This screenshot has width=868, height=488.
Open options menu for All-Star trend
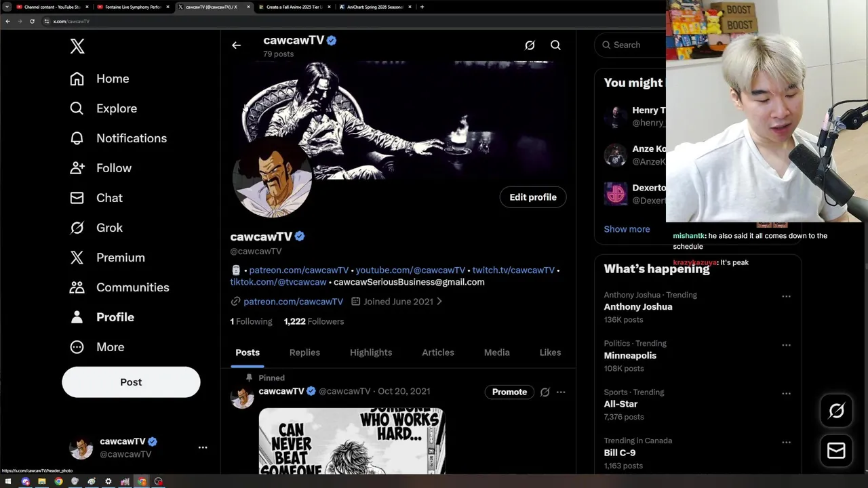tap(786, 393)
